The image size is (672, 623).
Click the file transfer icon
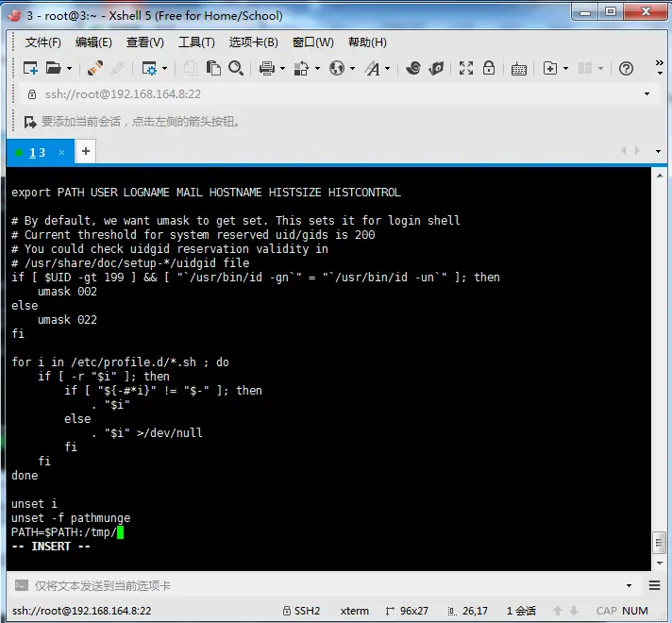(x=302, y=68)
